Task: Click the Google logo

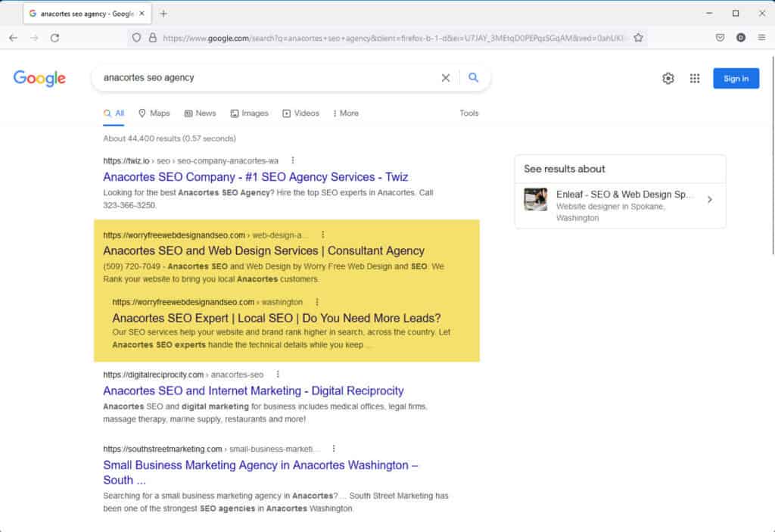Action: tap(39, 78)
